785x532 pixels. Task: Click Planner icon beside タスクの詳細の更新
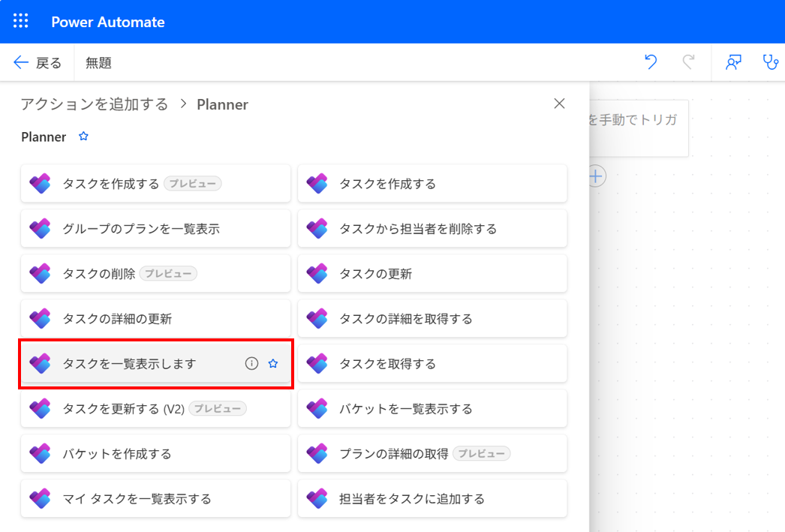click(x=40, y=319)
